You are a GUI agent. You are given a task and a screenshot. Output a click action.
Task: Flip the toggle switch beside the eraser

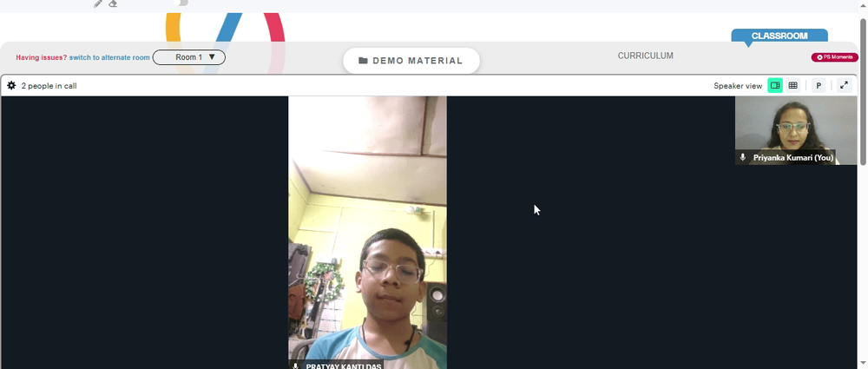pos(181,3)
